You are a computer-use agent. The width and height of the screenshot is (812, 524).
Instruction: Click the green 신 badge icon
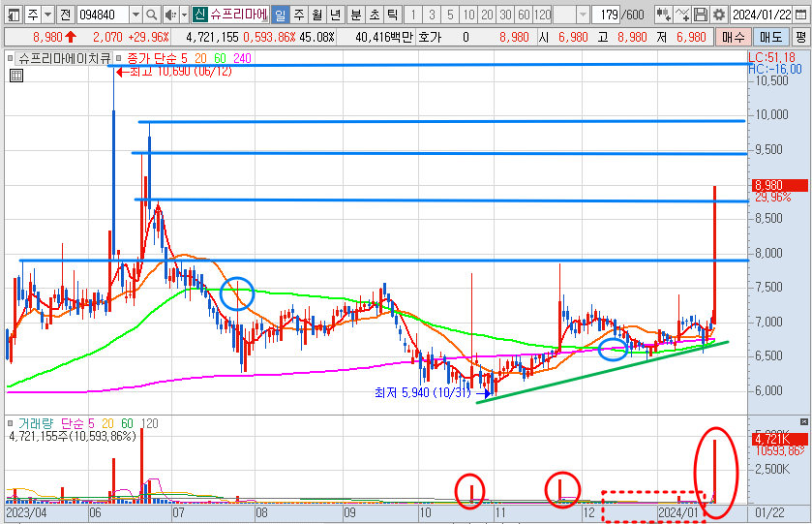tap(200, 15)
